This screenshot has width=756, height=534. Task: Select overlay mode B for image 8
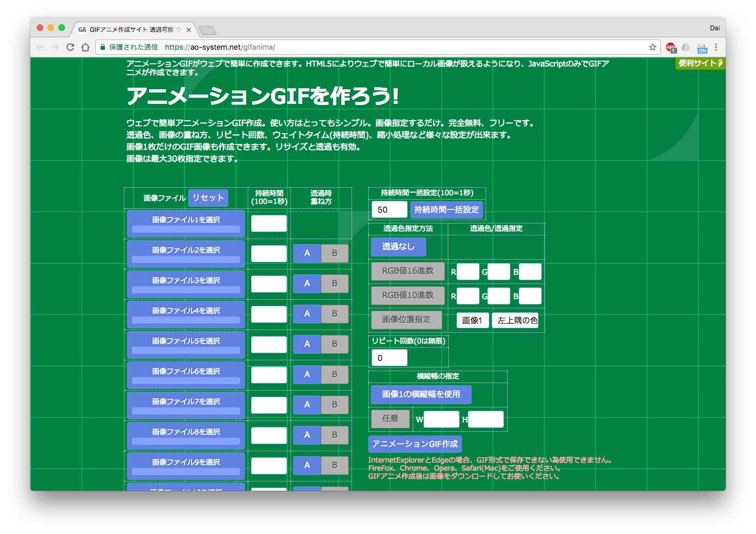[335, 435]
